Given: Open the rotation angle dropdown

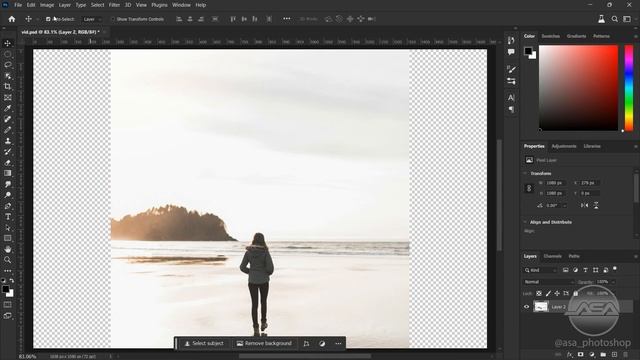Looking at the screenshot, I should 565,205.
